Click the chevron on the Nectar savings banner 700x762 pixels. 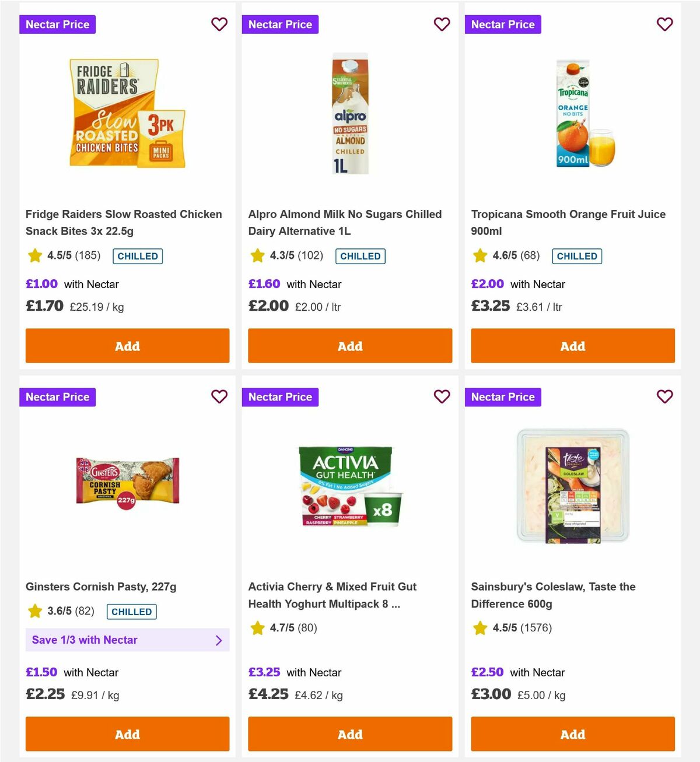[x=219, y=640]
